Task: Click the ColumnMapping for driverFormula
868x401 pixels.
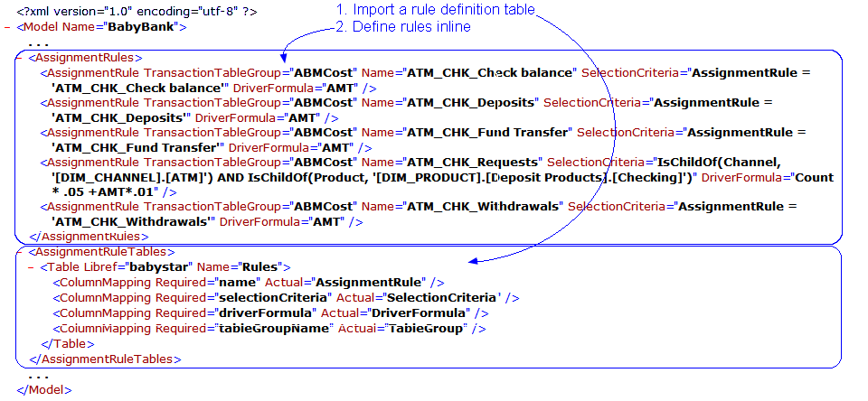Action: point(270,312)
